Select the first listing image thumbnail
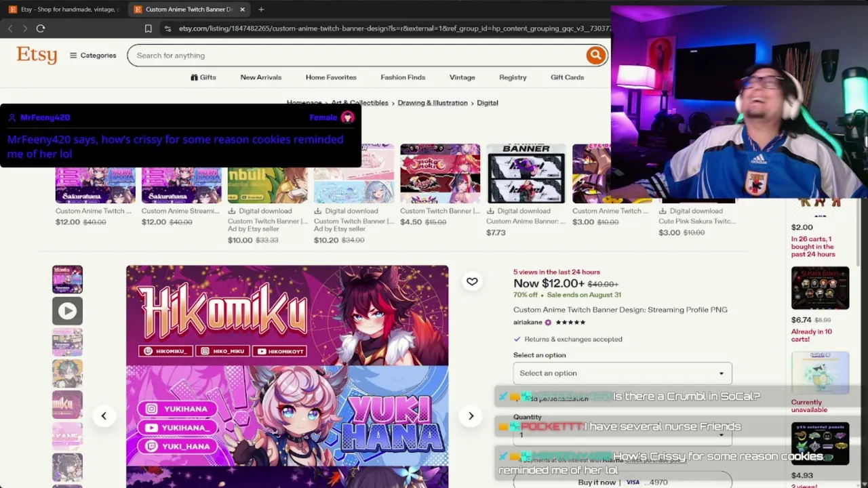The height and width of the screenshot is (488, 868). (67, 279)
